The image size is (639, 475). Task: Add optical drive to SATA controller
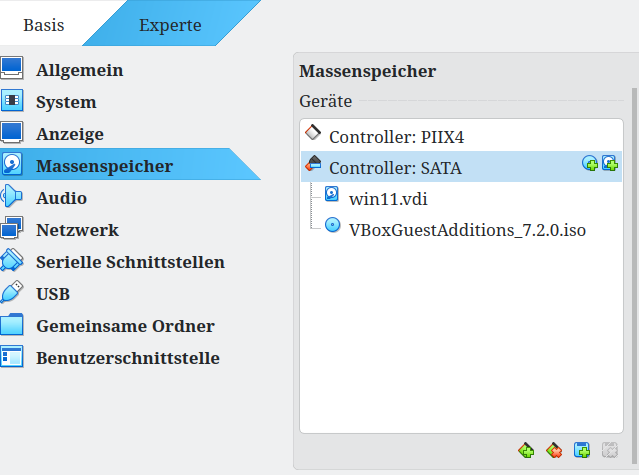click(590, 164)
